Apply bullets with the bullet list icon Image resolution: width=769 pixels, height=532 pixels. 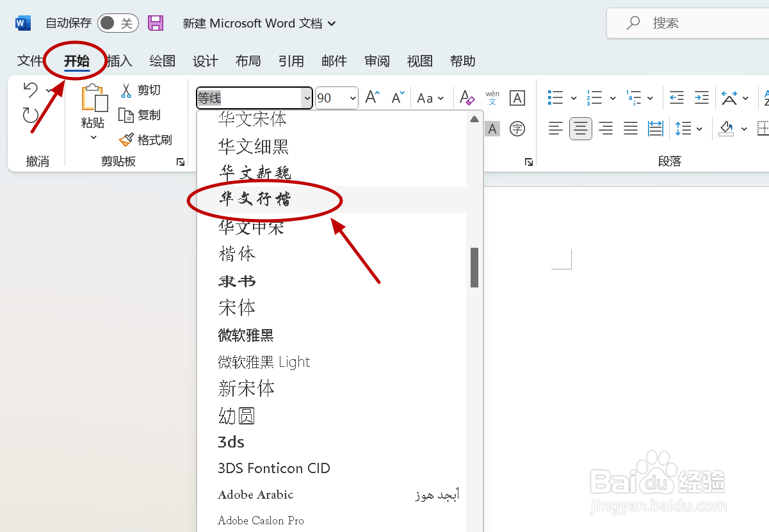[x=555, y=97]
